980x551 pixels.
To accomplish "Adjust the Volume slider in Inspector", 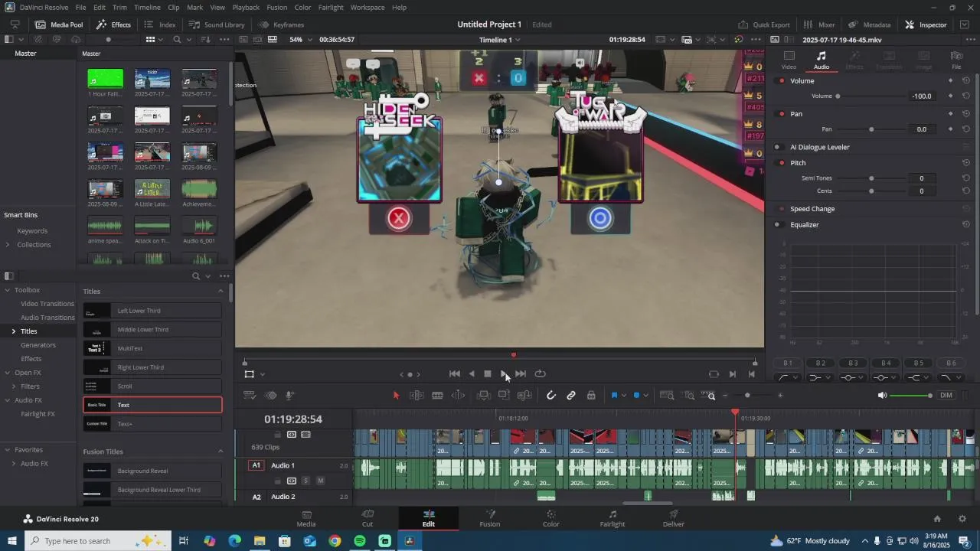I will (838, 96).
